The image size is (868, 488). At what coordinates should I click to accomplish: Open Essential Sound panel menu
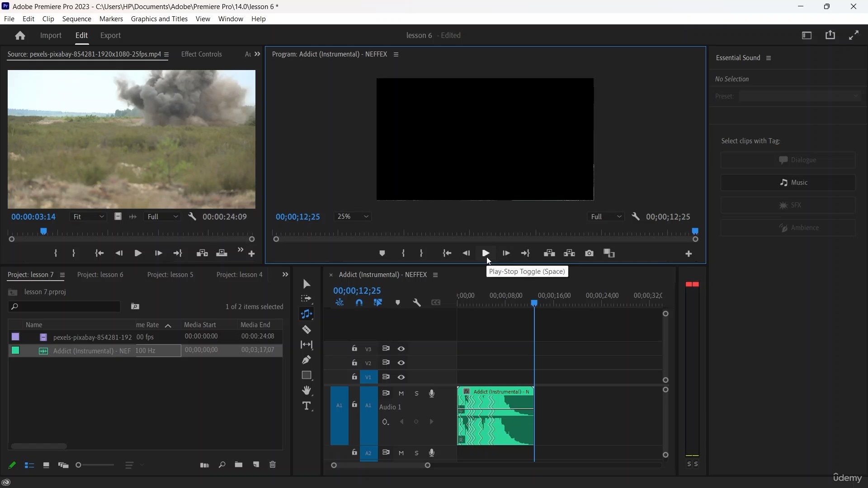coord(769,58)
